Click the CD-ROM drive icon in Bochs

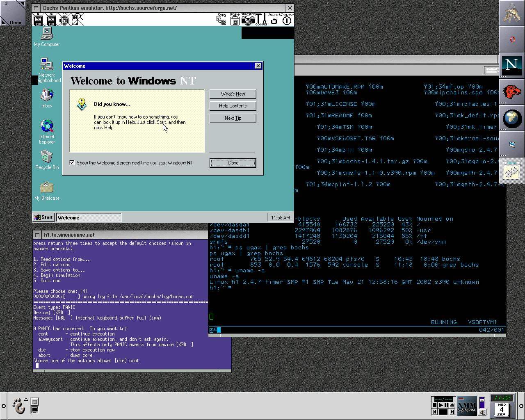pos(64,19)
